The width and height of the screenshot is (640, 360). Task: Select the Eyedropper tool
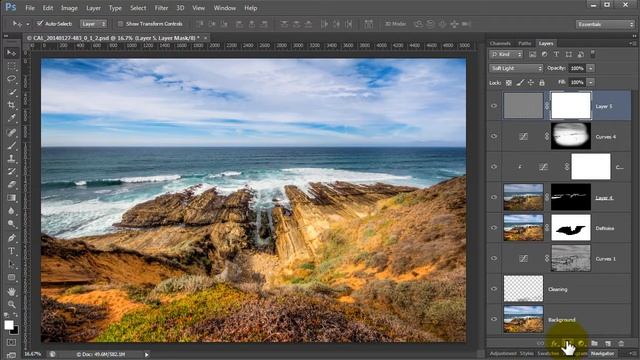11,118
